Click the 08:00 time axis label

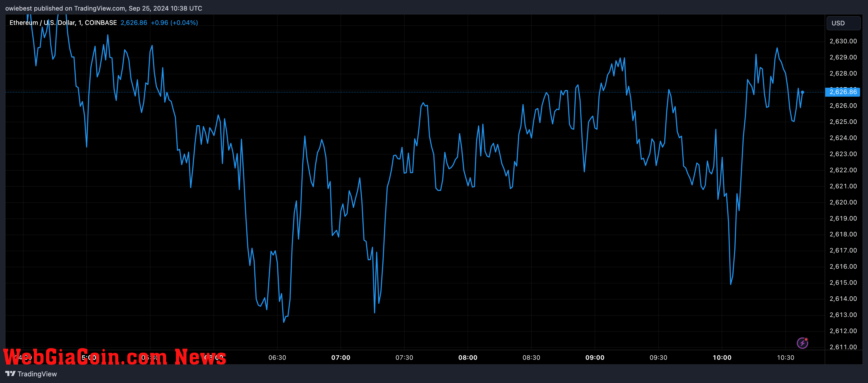click(468, 357)
